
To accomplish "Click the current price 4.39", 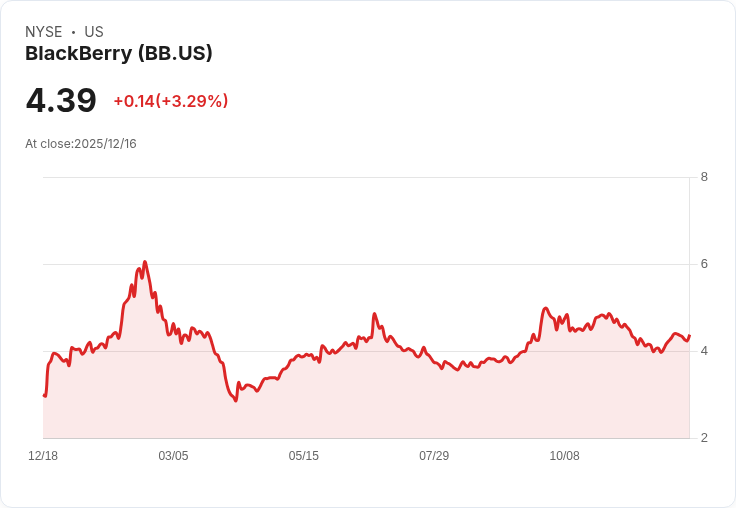I will (x=61, y=100).
